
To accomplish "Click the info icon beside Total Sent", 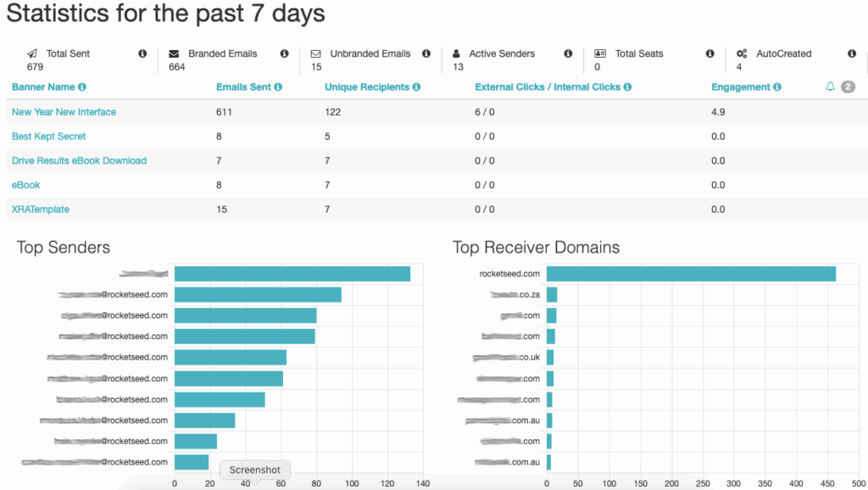I will click(142, 53).
